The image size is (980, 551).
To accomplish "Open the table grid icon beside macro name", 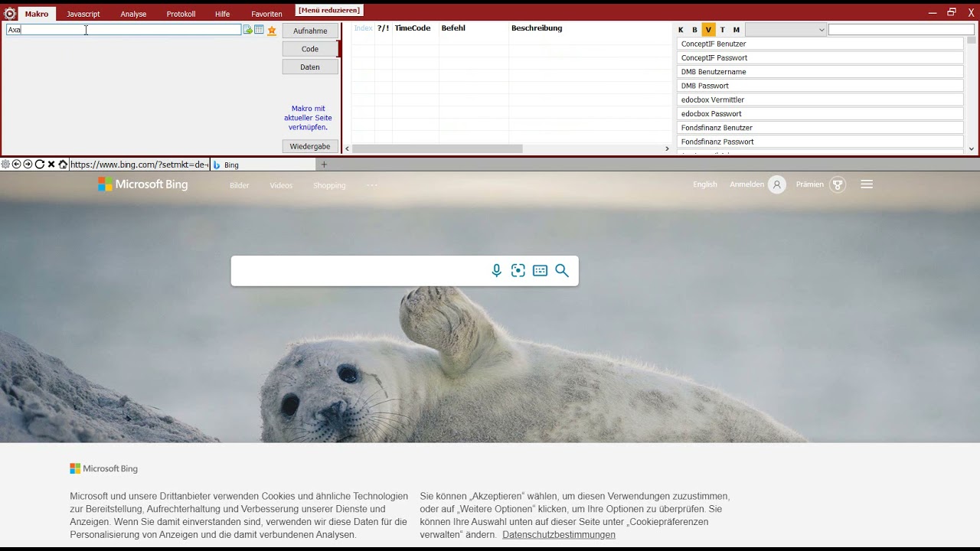I will tap(259, 30).
